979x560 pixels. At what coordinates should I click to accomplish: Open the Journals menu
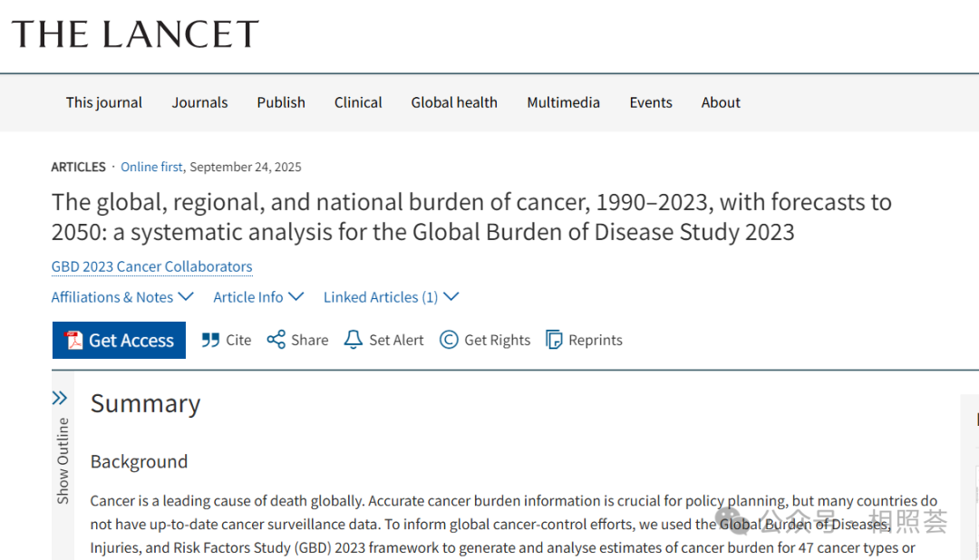tap(199, 102)
